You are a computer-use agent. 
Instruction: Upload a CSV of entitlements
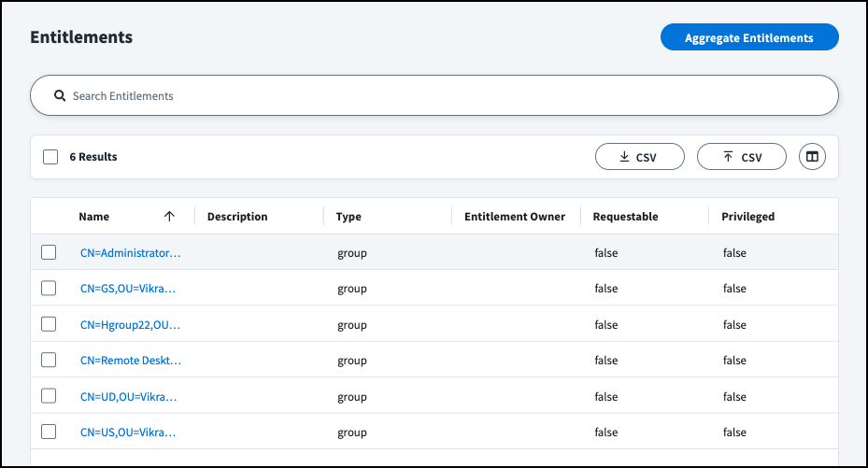click(x=742, y=157)
